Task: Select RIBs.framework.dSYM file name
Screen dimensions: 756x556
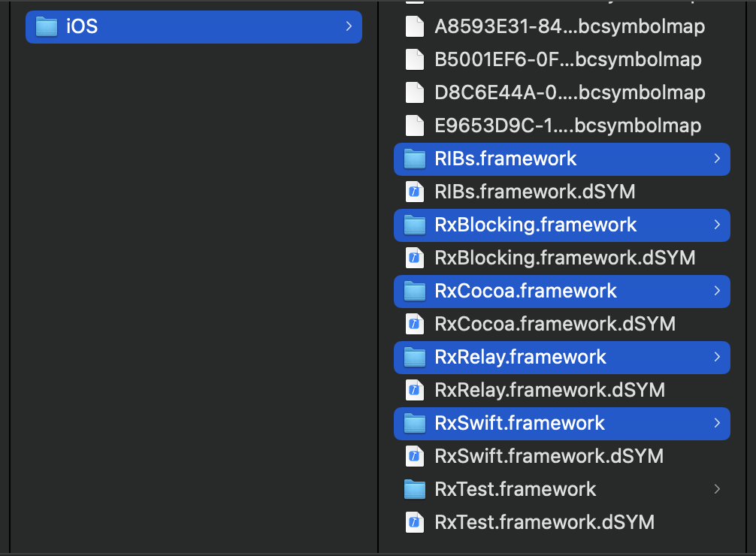Action: pyautogui.click(x=535, y=192)
